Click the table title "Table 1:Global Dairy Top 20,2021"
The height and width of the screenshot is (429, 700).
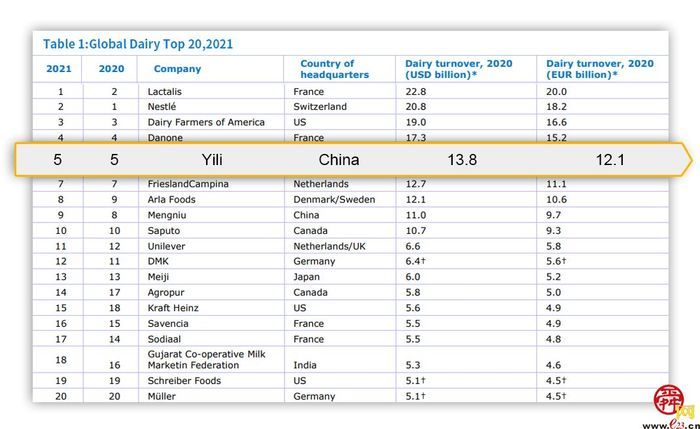(138, 44)
